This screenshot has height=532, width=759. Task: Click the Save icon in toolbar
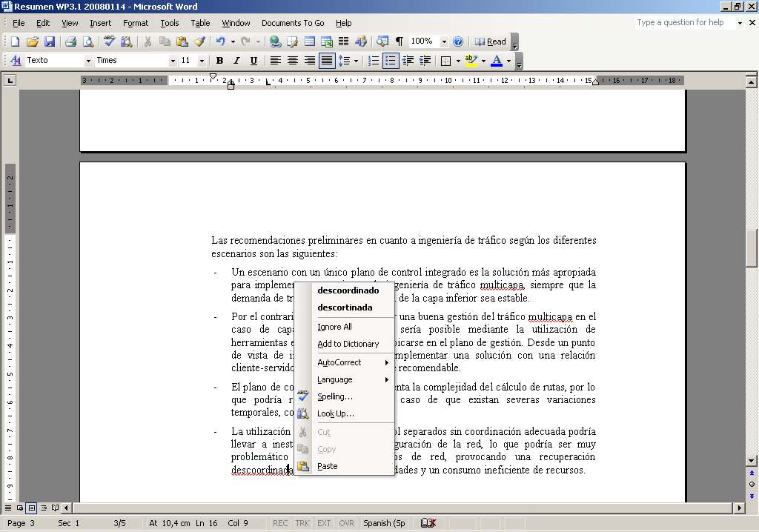click(x=50, y=41)
